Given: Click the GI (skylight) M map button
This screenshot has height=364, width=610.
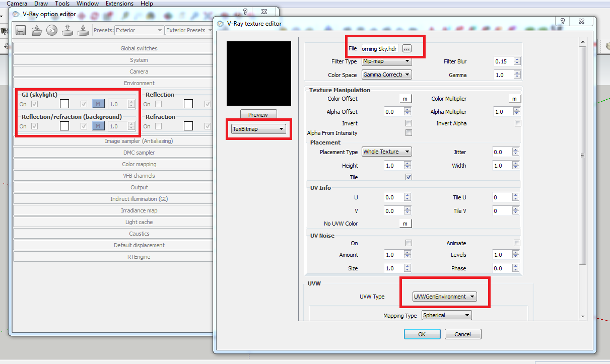Looking at the screenshot, I should (98, 104).
